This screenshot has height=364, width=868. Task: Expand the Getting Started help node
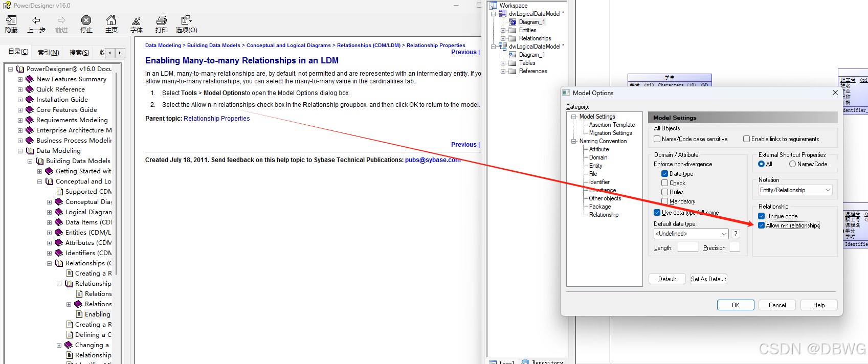[x=39, y=171]
